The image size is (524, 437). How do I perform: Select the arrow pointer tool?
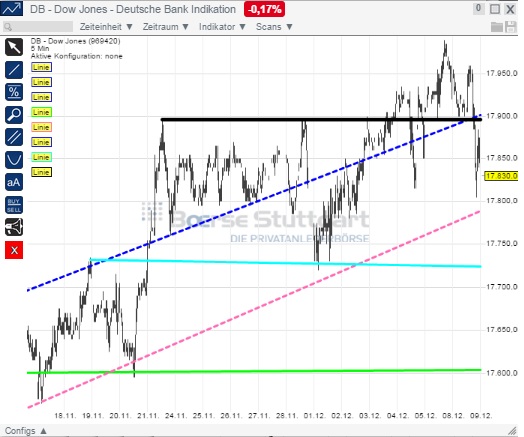coord(14,47)
